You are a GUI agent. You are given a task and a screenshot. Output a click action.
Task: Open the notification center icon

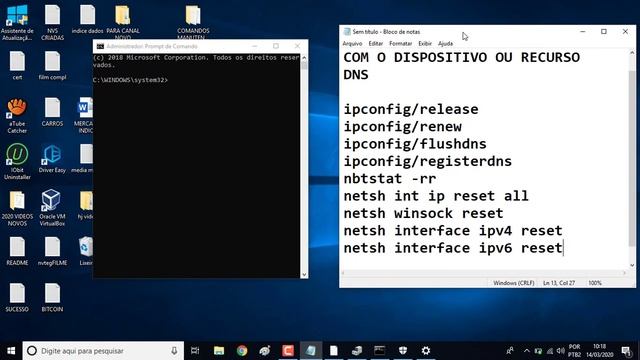tap(627, 351)
